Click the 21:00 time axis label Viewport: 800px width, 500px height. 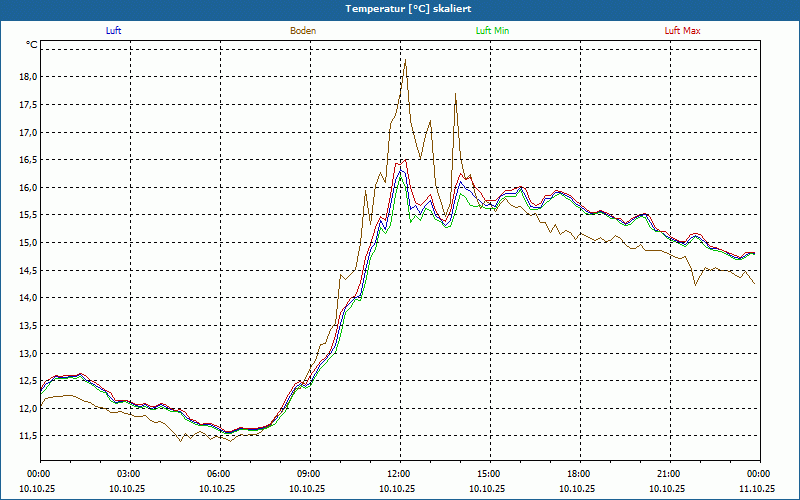click(669, 474)
